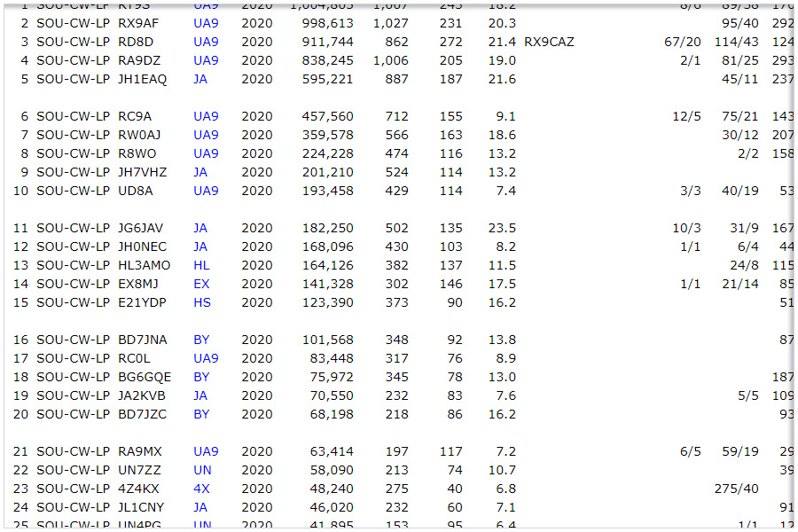Click the HS link beside E21YDP
Image resolution: width=798 pixels, height=532 pixels.
[201, 302]
